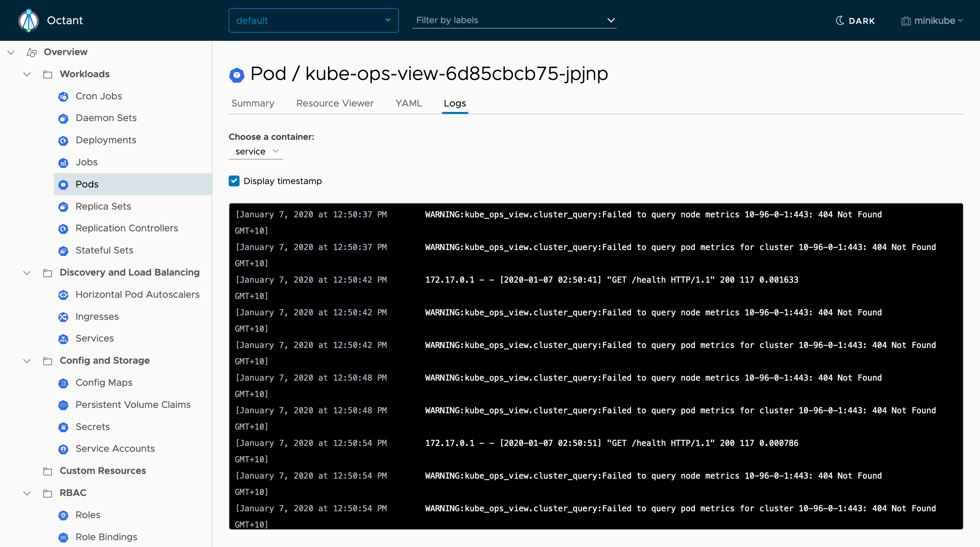The image size is (980, 547).
Task: Click the Deployments sidebar icon
Action: (x=63, y=141)
